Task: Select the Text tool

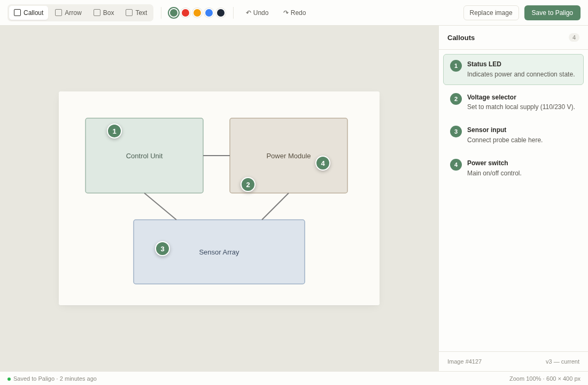Action: [136, 13]
